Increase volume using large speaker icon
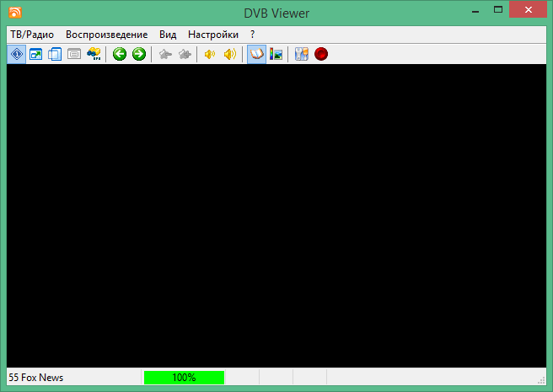 pyautogui.click(x=230, y=54)
